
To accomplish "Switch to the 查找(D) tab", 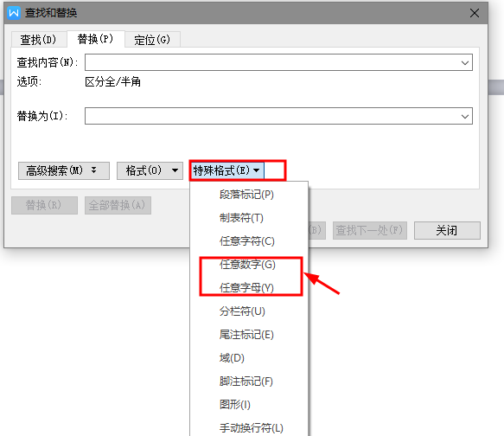I will 39,40.
